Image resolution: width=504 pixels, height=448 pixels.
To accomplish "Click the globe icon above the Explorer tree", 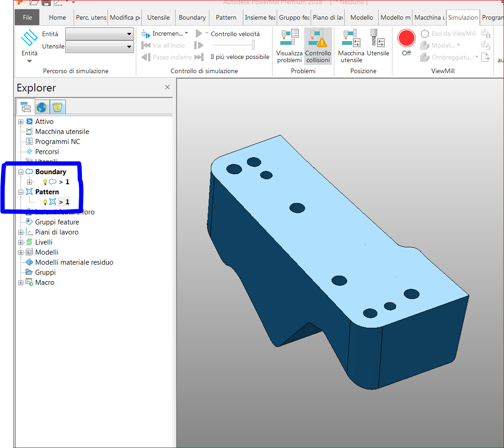I will (x=42, y=107).
